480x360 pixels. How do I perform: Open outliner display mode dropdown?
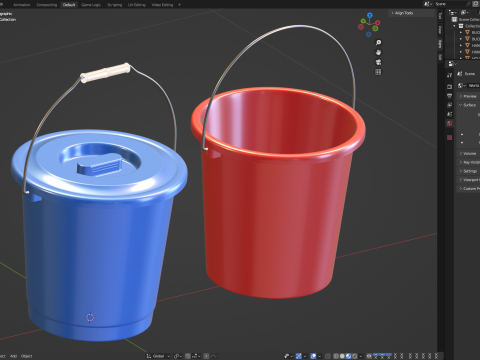point(453,13)
